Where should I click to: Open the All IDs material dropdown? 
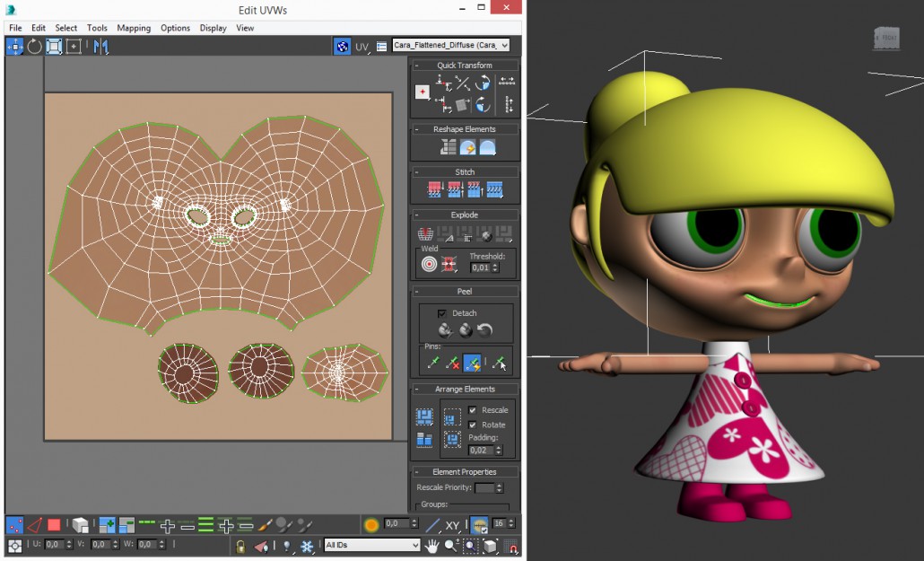click(414, 545)
